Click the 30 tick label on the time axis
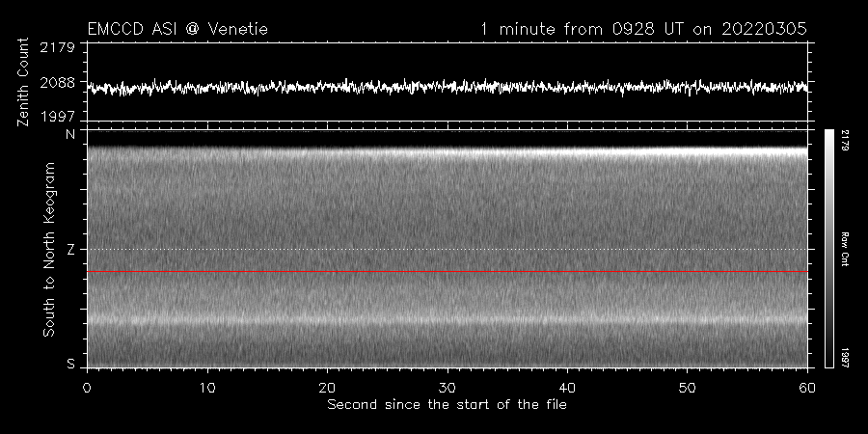 click(x=448, y=388)
